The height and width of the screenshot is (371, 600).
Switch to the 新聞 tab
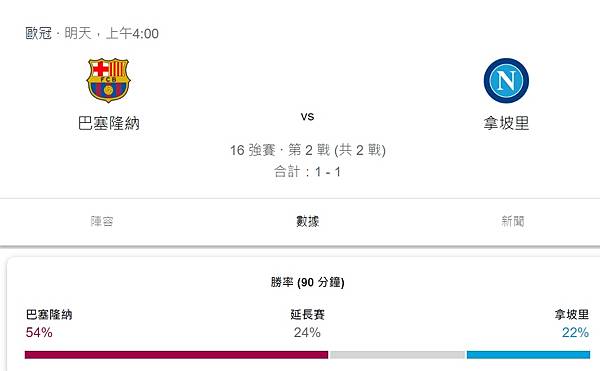513,221
